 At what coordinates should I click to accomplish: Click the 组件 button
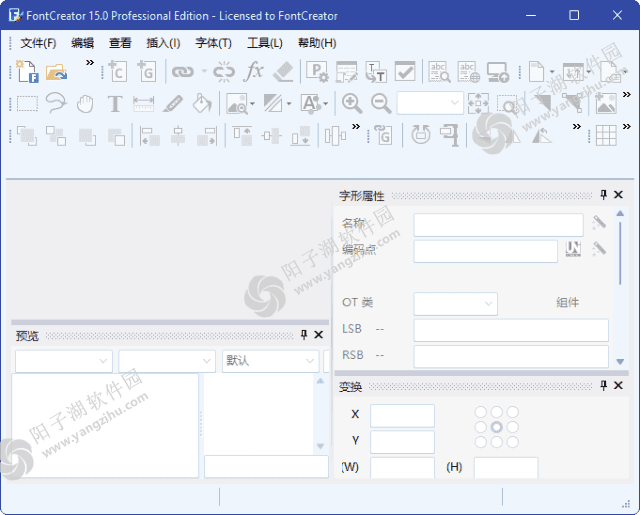tap(567, 302)
